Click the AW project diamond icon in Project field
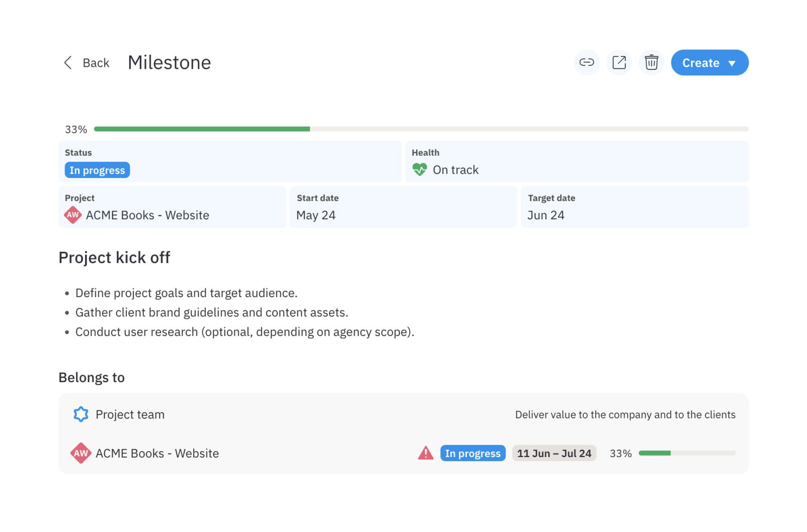Image resolution: width=807 pixels, height=532 pixels. pyautogui.click(x=73, y=215)
